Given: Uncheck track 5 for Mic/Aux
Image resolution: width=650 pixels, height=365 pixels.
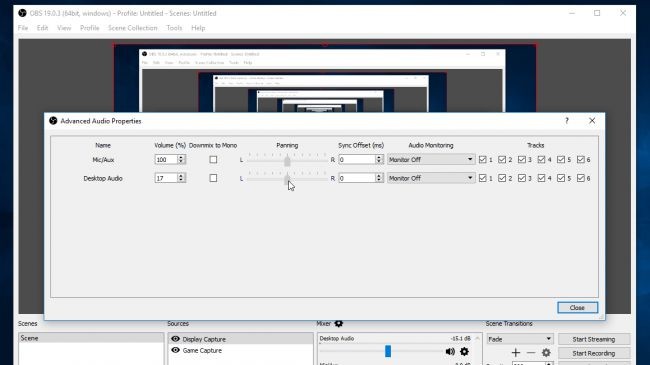Looking at the screenshot, I should [x=561, y=160].
